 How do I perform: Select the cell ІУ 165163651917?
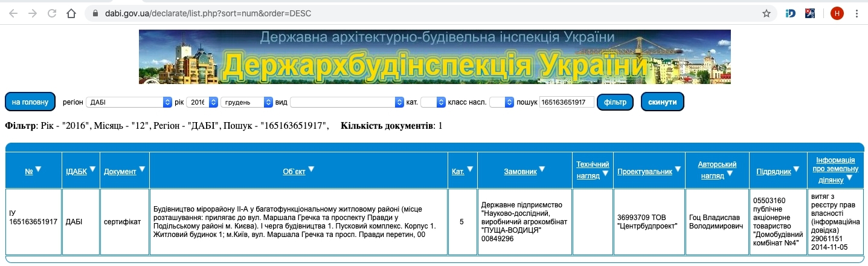point(34,222)
